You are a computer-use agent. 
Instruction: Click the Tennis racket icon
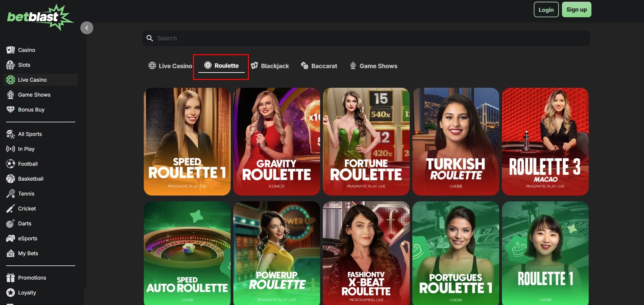coord(11,194)
